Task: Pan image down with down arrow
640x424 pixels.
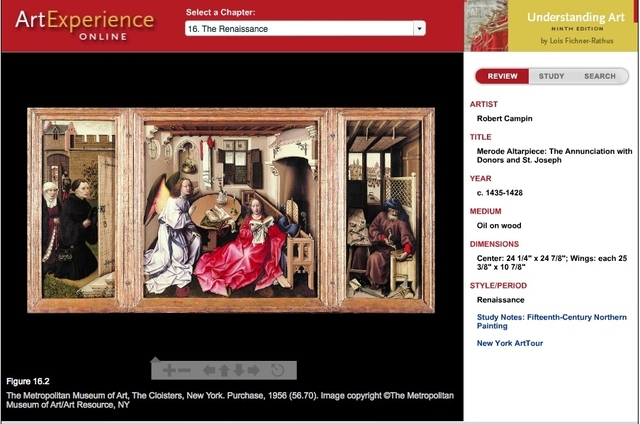Action: point(239,371)
